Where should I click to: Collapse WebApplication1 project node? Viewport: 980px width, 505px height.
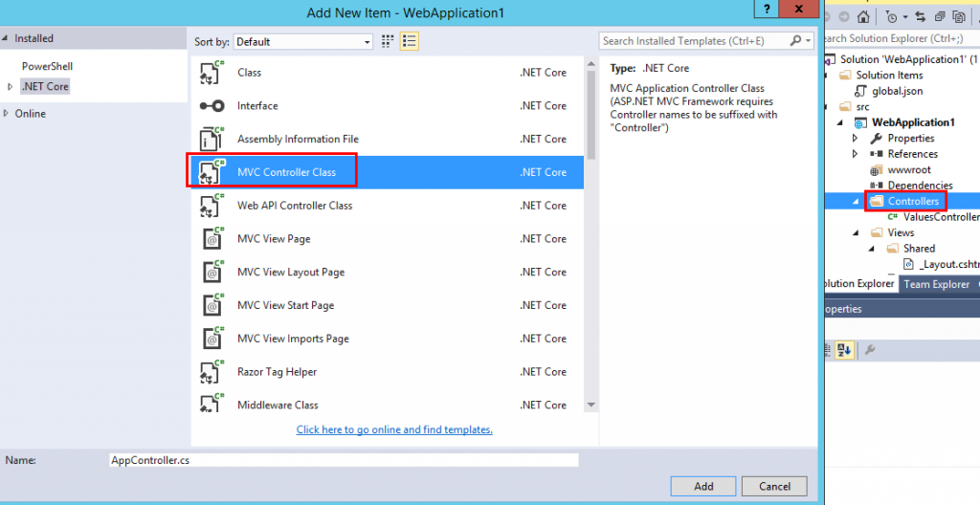(840, 122)
